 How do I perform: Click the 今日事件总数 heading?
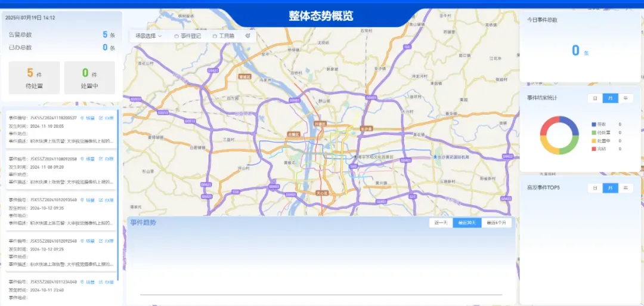(x=542, y=20)
